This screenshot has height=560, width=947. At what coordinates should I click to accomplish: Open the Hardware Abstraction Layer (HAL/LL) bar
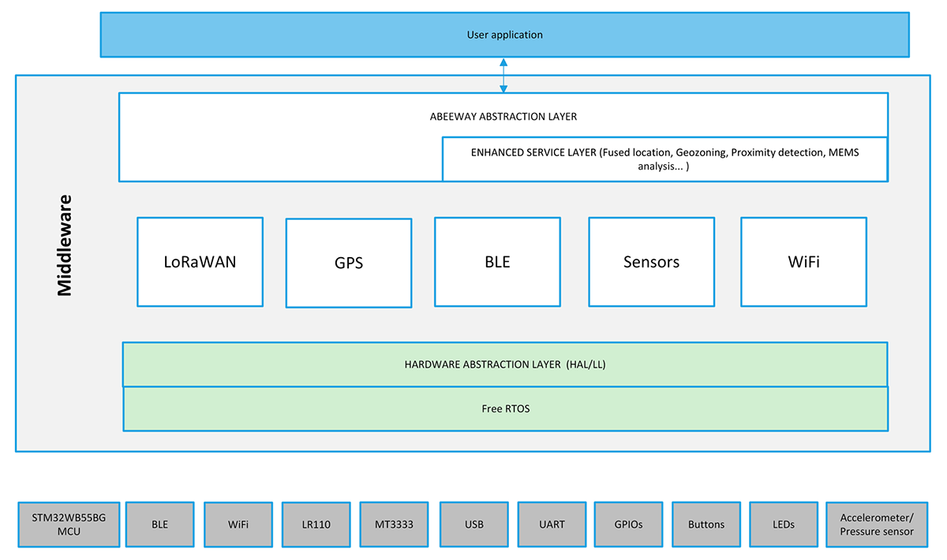[x=505, y=364]
